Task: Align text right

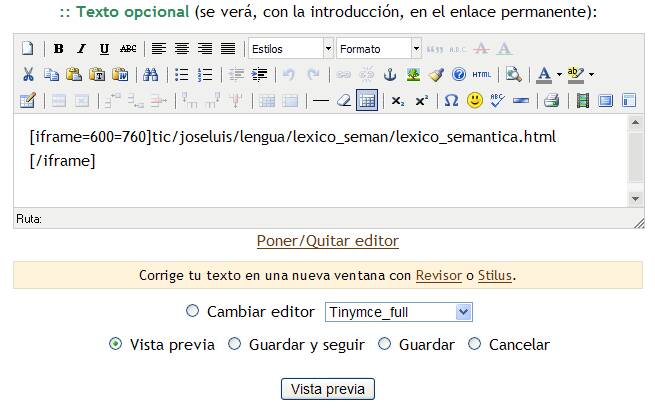Action: click(x=205, y=49)
